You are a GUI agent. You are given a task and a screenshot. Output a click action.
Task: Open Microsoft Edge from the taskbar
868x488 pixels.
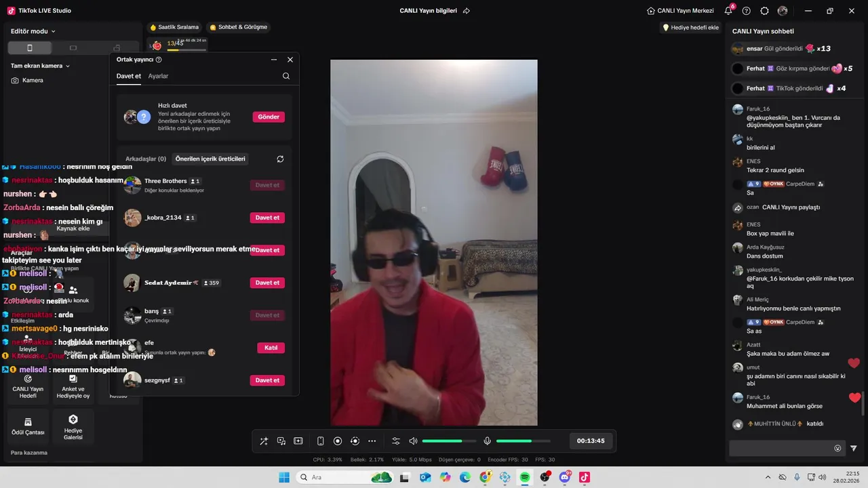pyautogui.click(x=465, y=477)
